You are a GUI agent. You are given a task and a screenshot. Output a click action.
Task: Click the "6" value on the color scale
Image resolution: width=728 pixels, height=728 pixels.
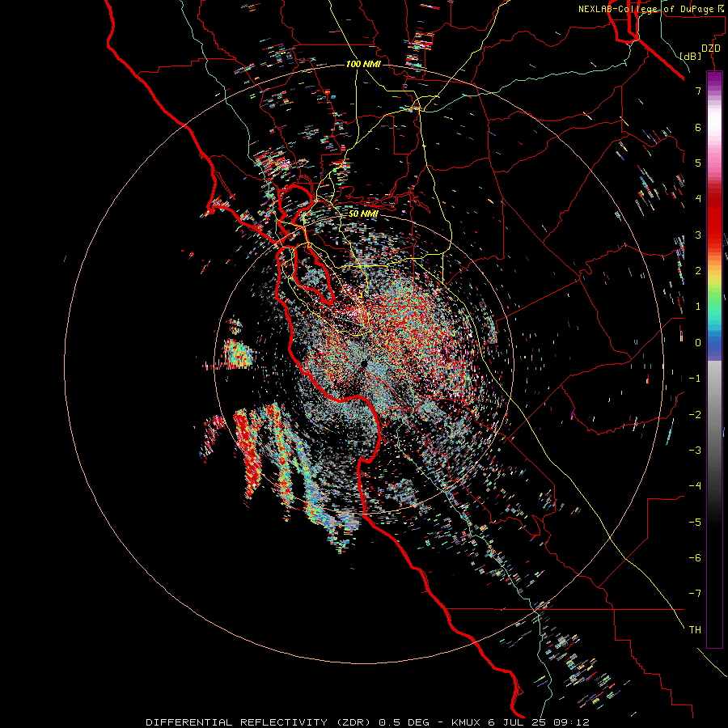point(698,127)
